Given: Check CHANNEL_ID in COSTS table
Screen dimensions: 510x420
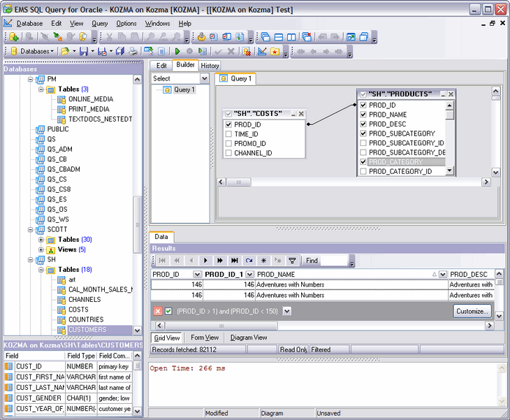Looking at the screenshot, I should click(x=228, y=153).
